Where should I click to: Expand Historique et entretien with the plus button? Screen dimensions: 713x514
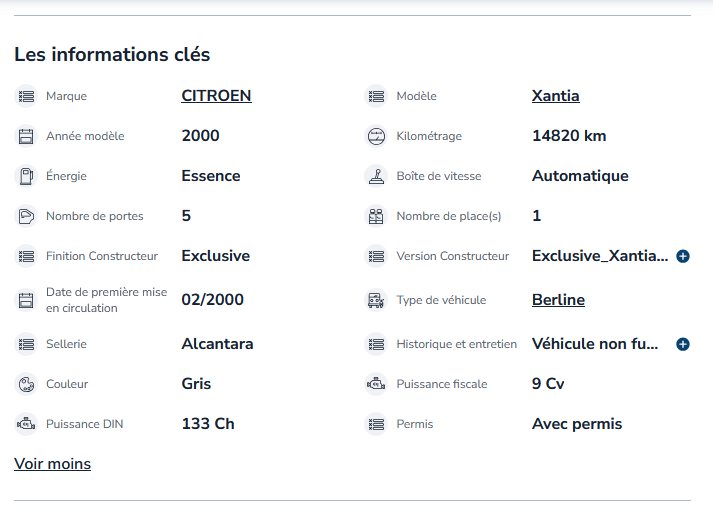683,344
